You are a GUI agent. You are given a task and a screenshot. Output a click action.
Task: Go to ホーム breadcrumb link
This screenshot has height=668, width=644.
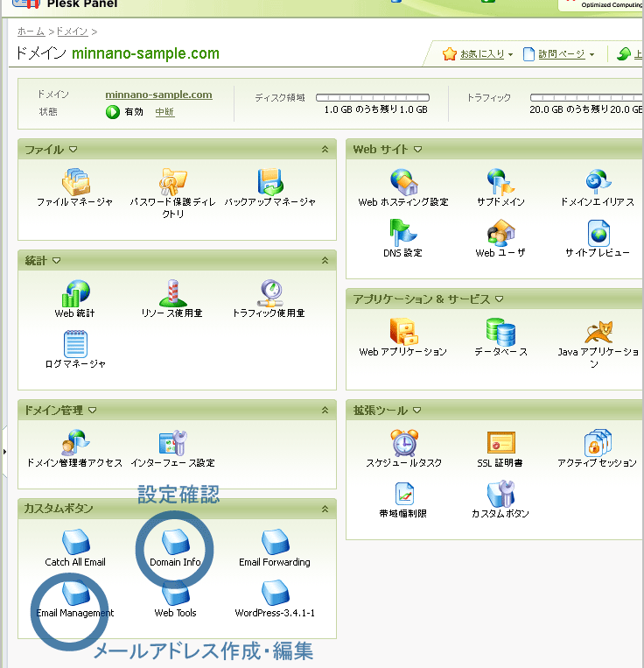[31, 32]
